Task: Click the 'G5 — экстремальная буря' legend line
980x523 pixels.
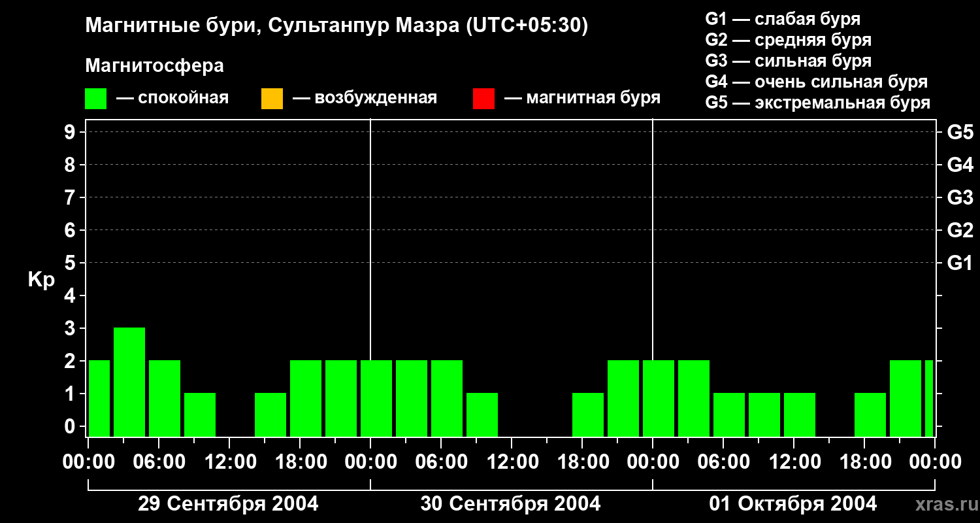Action: (x=818, y=103)
